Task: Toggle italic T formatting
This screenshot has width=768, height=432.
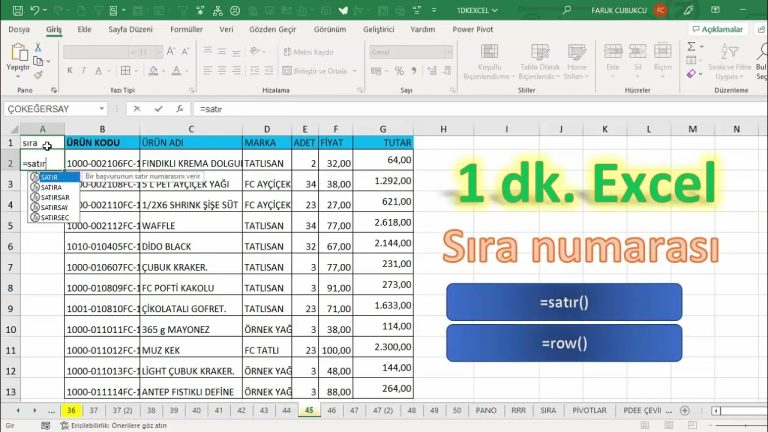Action: tap(84, 71)
